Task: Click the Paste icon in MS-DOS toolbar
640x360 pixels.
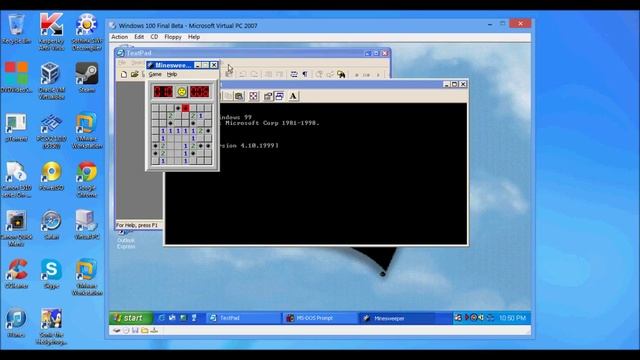Action: (x=239, y=96)
